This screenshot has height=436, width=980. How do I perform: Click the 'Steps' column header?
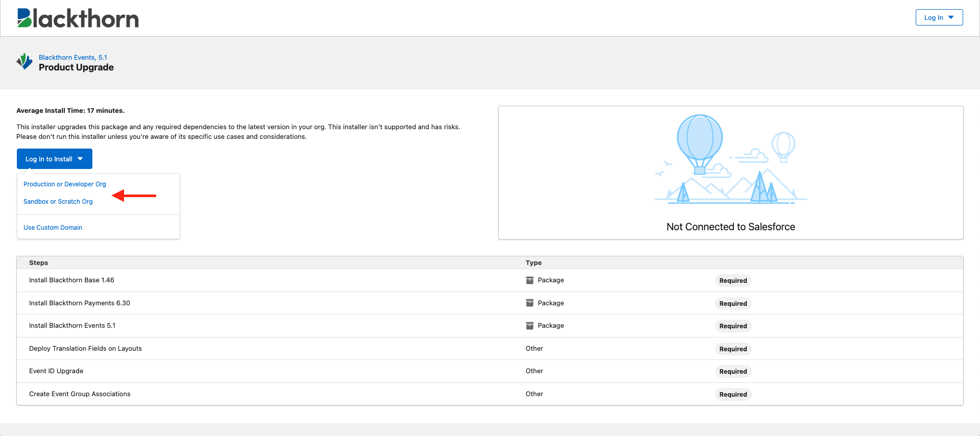38,263
